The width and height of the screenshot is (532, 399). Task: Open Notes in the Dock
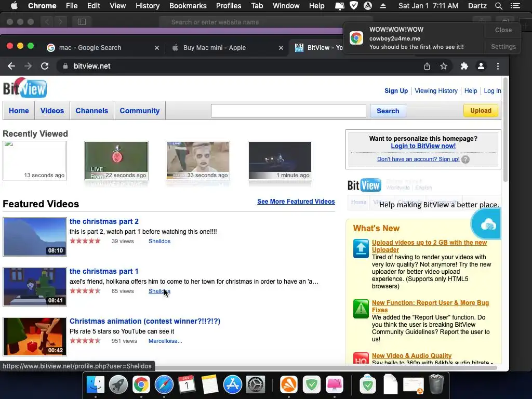click(209, 385)
